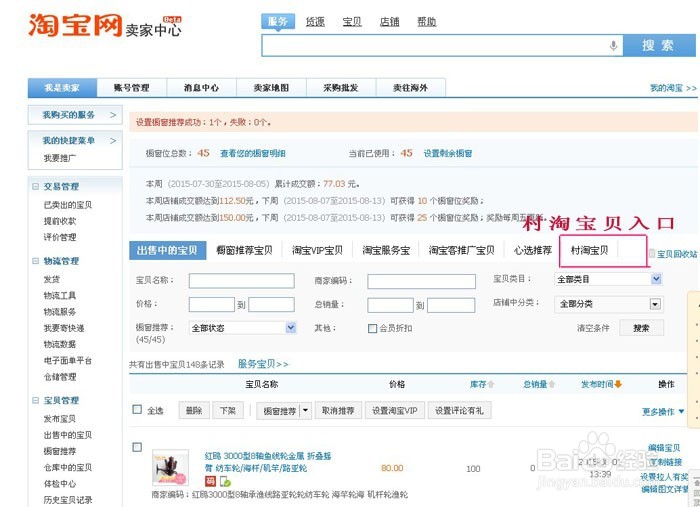This screenshot has height=507, width=700.
Task: Open the 宝贝类目 dropdown
Action: (x=608, y=279)
